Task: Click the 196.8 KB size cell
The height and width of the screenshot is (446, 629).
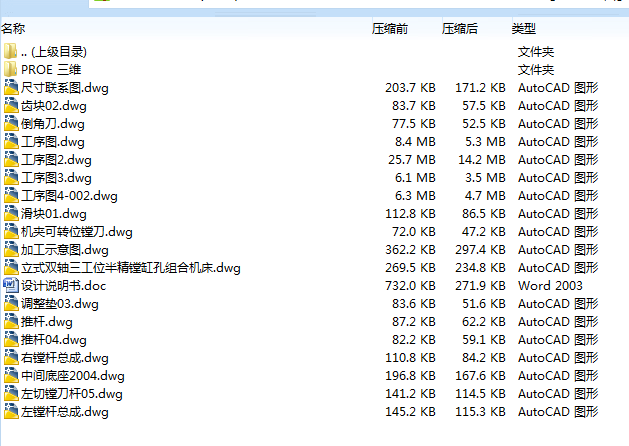Action: tap(410, 376)
